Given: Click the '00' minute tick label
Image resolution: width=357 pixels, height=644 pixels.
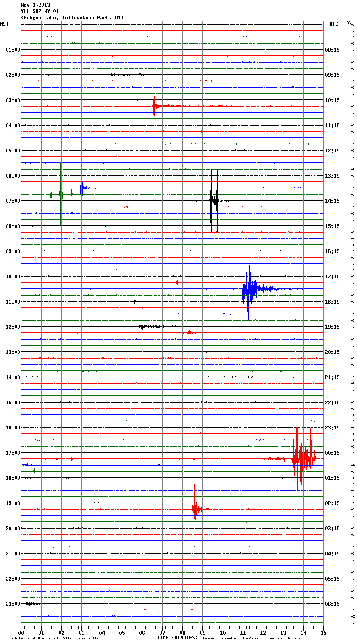Looking at the screenshot, I should pos(21,633).
